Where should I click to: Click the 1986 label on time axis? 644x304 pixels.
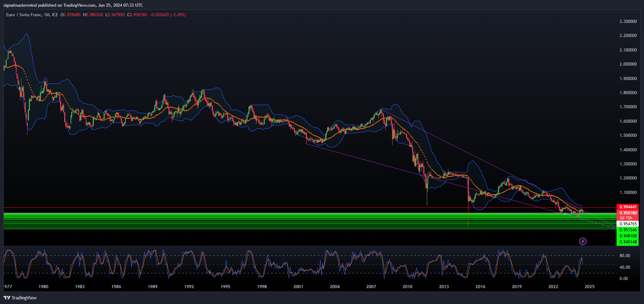pos(116,287)
